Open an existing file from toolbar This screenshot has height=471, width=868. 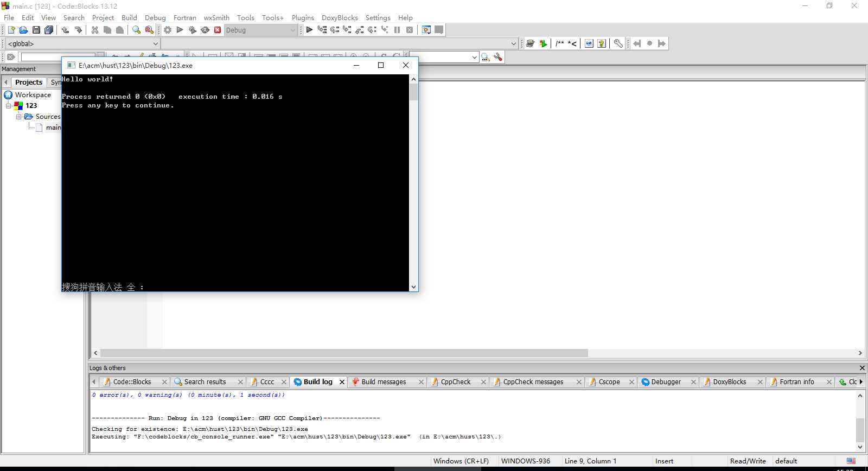click(23, 30)
